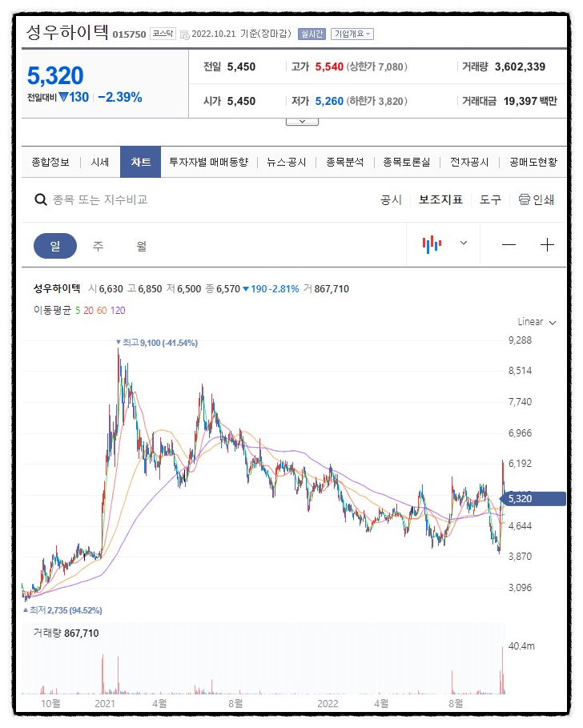Toggle the 60-day moving average
The width and height of the screenshot is (583, 728).
point(102,310)
